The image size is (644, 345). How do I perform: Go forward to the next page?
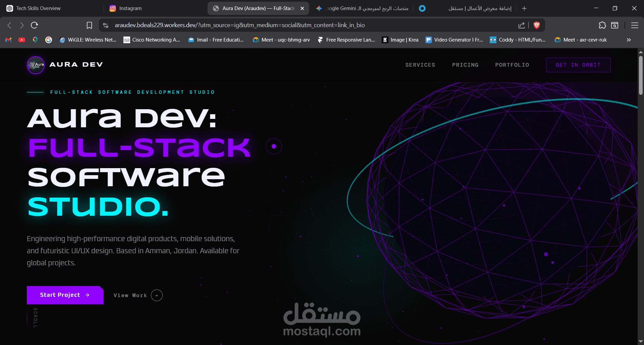[x=22, y=25]
